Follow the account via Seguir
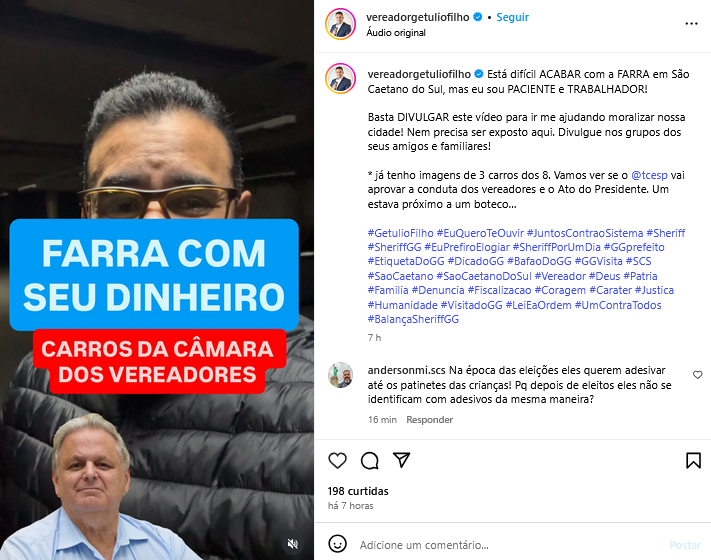Image resolution: width=711 pixels, height=560 pixels. [x=512, y=17]
